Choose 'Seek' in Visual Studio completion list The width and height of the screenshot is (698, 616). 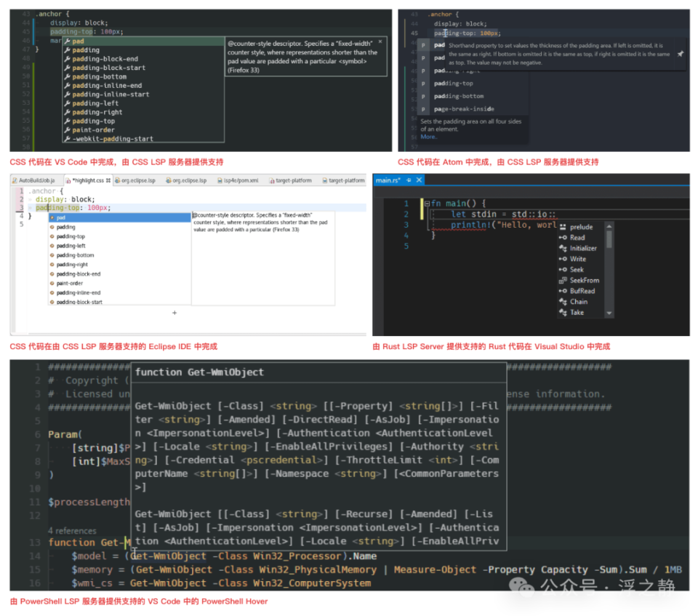581,270
